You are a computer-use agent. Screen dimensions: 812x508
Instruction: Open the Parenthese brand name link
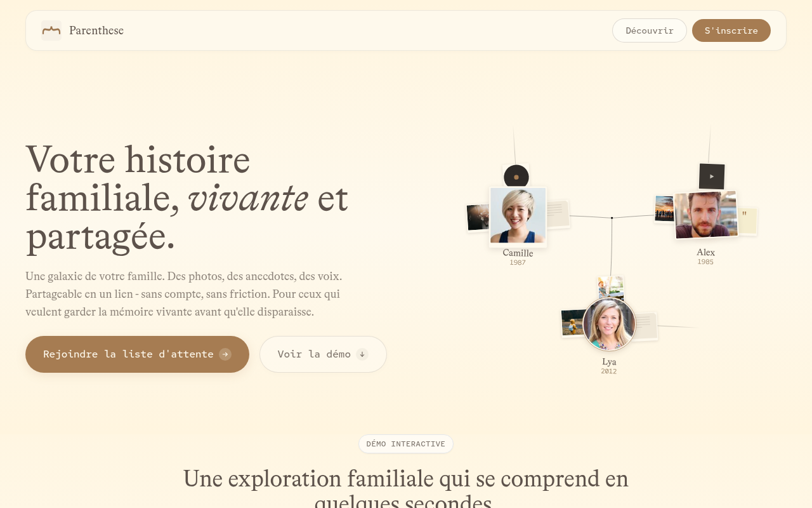tap(96, 30)
